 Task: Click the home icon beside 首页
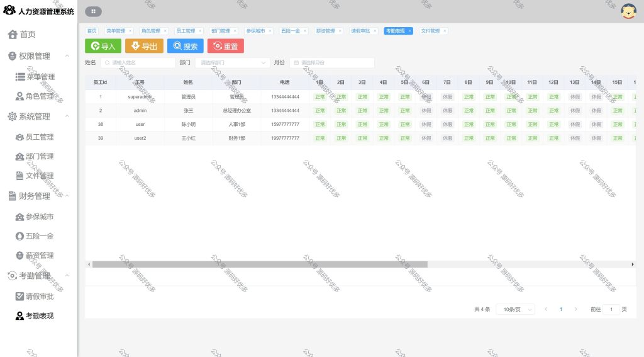point(13,35)
